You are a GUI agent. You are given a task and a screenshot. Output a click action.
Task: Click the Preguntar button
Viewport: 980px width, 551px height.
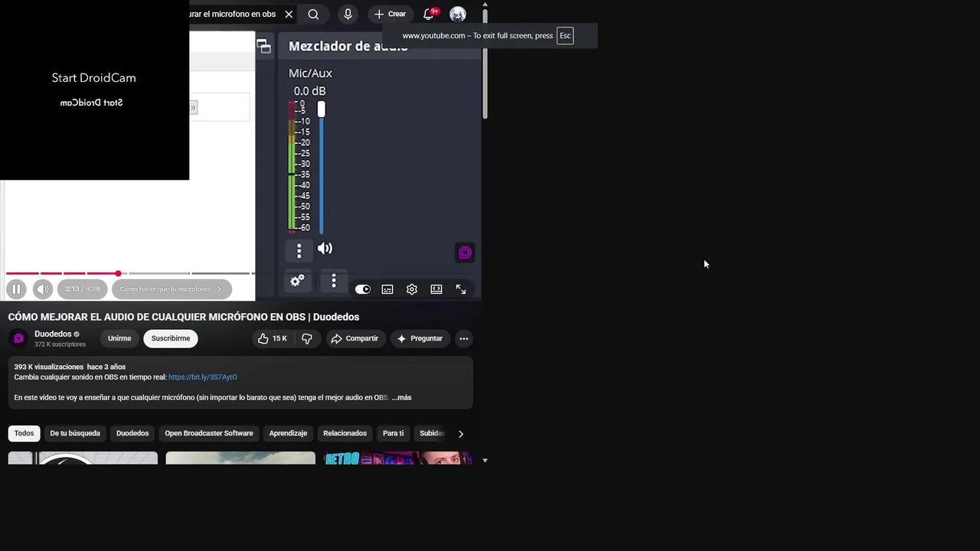pyautogui.click(x=420, y=338)
